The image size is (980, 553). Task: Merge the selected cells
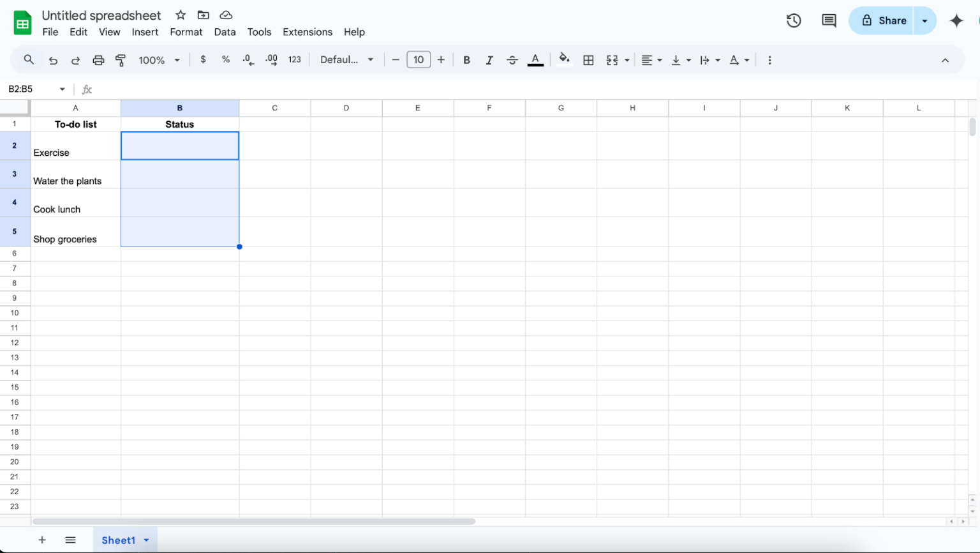[x=613, y=59]
